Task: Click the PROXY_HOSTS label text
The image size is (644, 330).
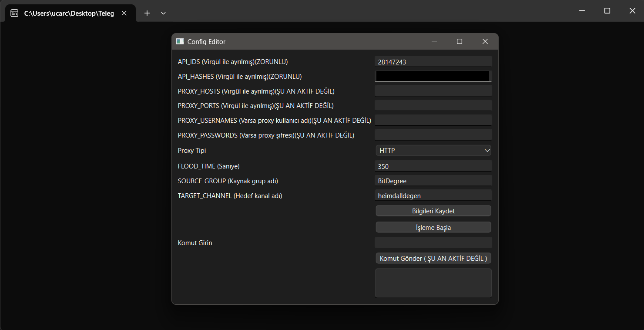Action: click(256, 91)
